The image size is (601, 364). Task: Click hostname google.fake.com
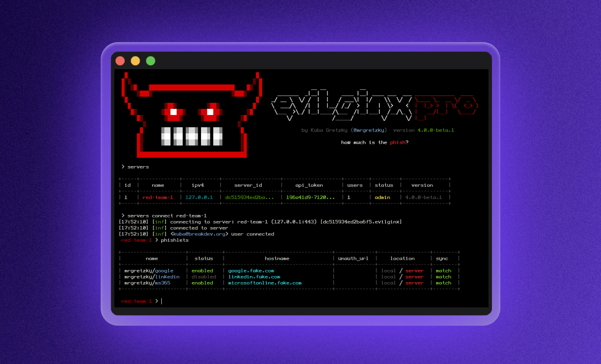pos(251,271)
